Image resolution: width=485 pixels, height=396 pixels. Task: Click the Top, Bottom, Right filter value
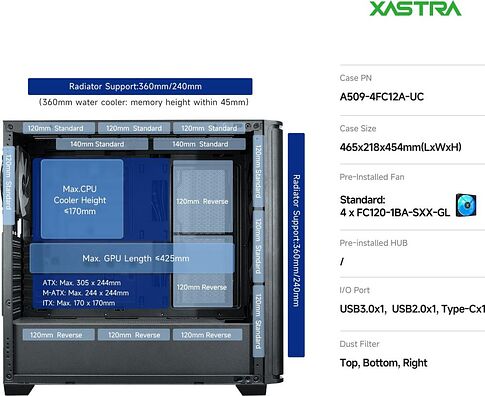(383, 363)
